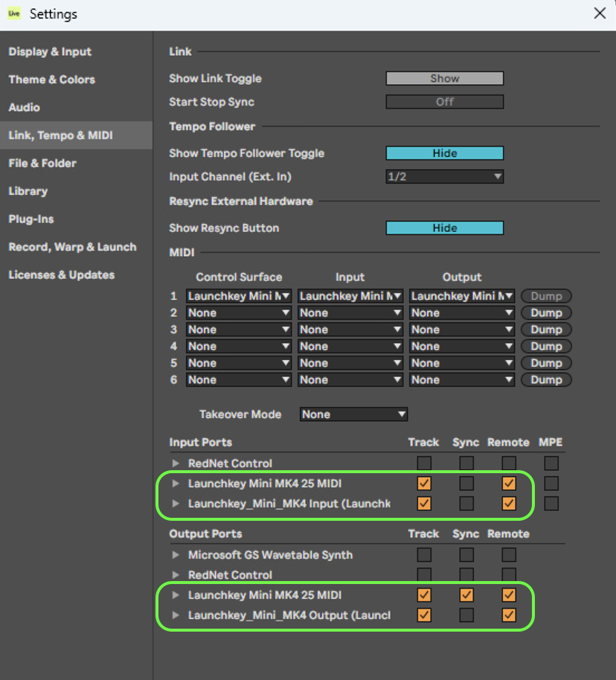The image size is (616, 680).
Task: Expand the RedNet Control input port
Action: click(176, 464)
